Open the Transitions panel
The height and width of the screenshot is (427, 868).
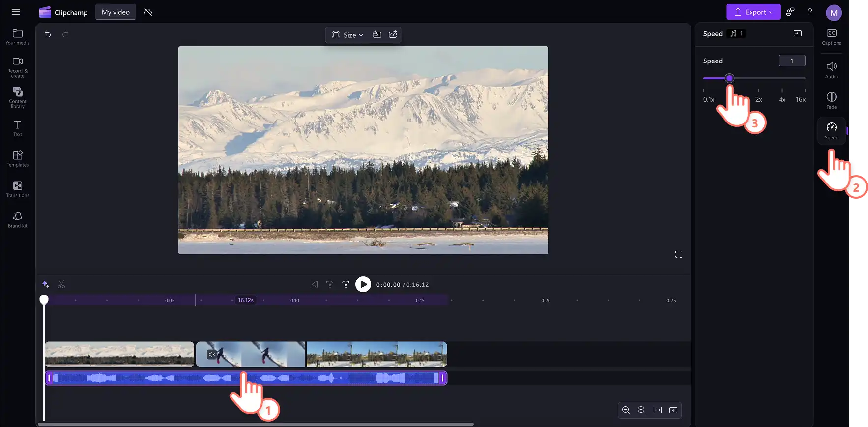(x=18, y=189)
